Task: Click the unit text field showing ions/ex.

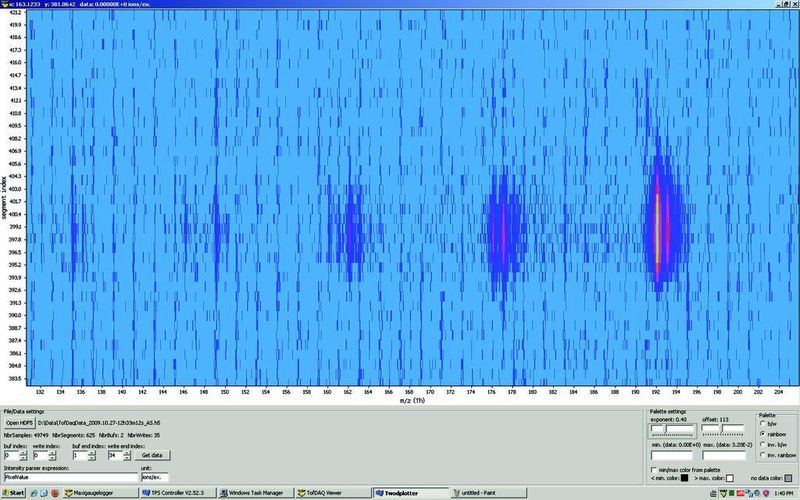Action: pos(155,477)
